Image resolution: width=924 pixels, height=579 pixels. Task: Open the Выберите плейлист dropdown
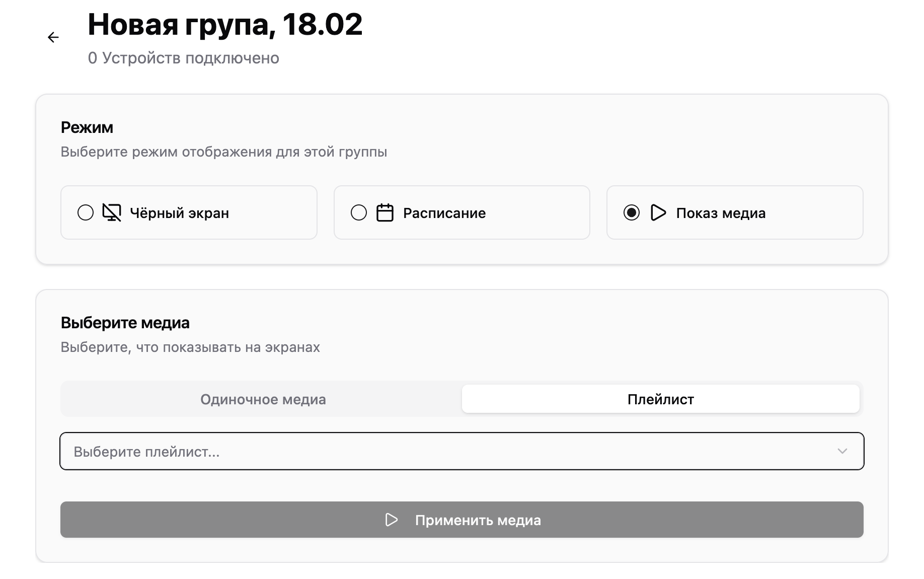click(453, 451)
